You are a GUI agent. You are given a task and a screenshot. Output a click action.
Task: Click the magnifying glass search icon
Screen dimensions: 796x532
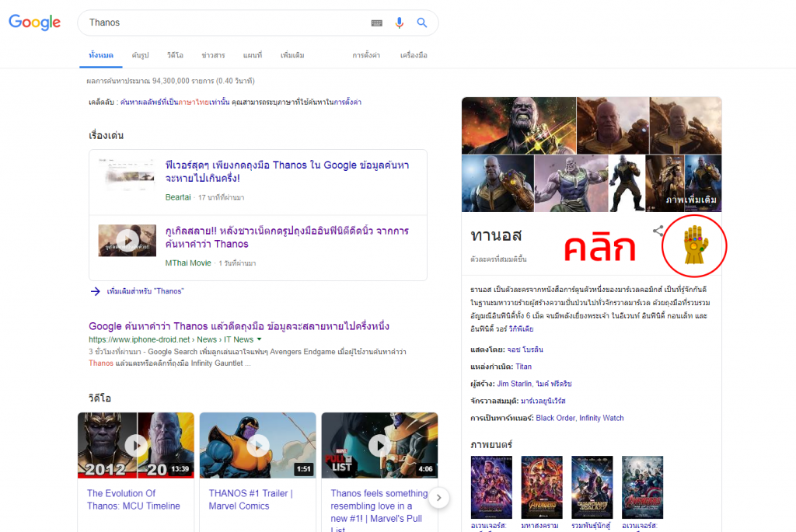(422, 23)
